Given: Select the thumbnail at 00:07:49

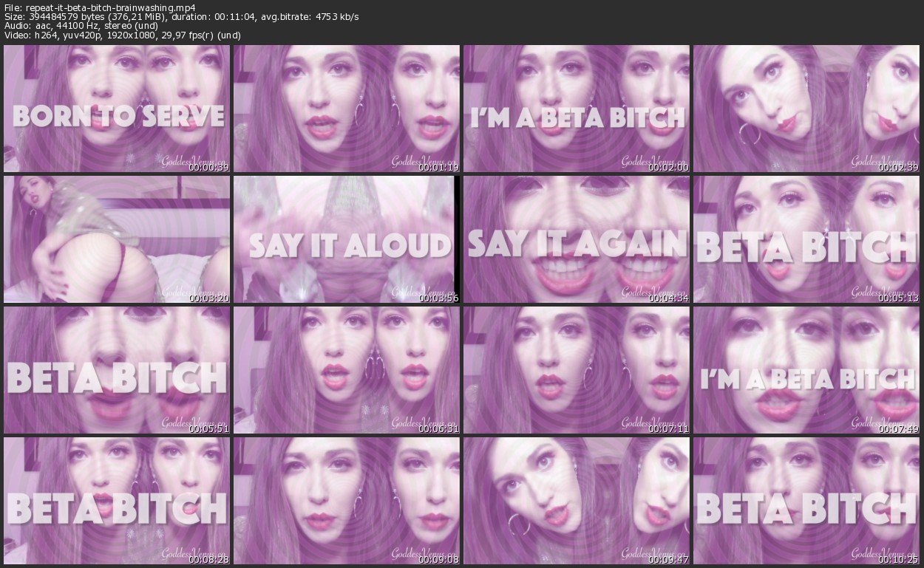Looking at the screenshot, I should tap(806, 369).
